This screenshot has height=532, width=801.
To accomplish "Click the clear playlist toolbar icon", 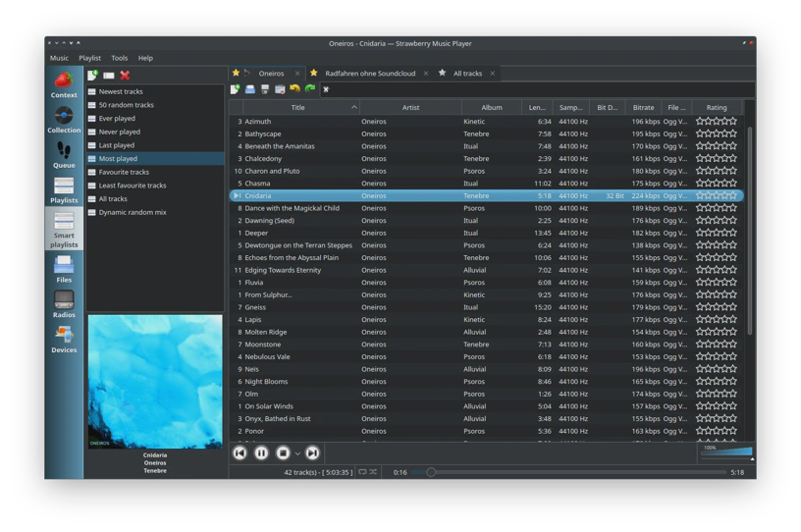I will (280, 89).
